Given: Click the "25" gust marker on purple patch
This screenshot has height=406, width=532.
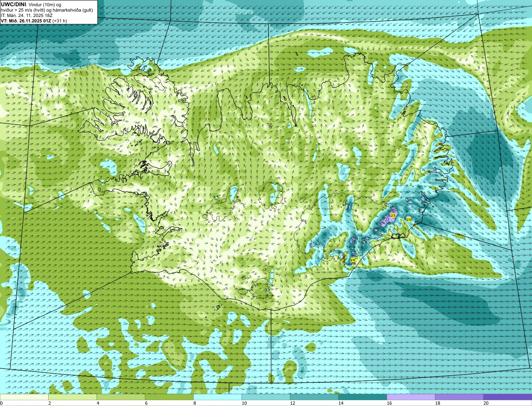Looking at the screenshot, I should pyautogui.click(x=393, y=215).
